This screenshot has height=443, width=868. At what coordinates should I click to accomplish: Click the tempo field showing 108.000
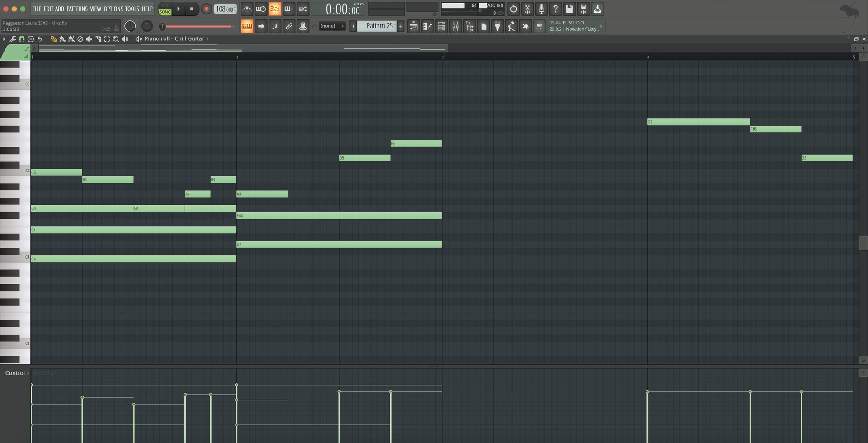coord(224,9)
